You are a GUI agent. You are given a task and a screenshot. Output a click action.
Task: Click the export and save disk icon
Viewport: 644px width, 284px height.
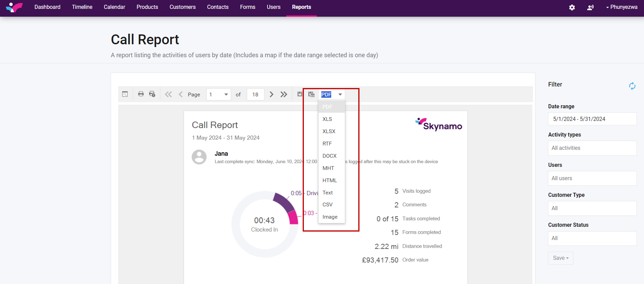(299, 94)
